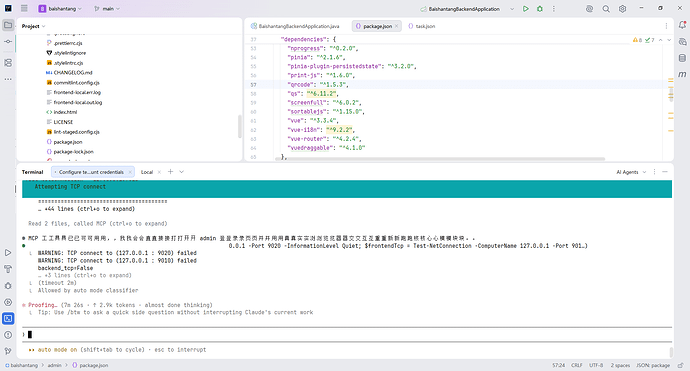
Task: Click the warnings count inspection widget
Action: click(637, 40)
